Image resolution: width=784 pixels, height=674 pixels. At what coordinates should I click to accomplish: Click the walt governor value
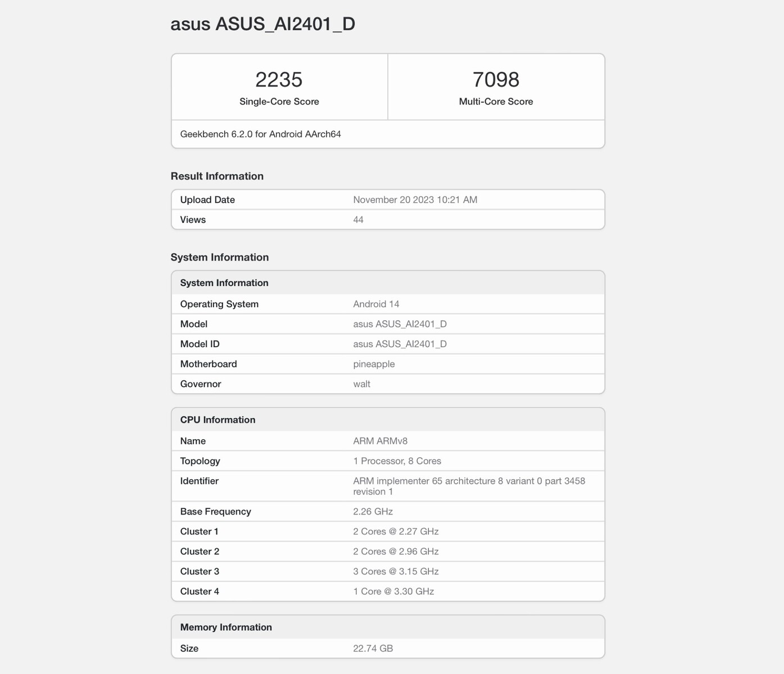[361, 384]
